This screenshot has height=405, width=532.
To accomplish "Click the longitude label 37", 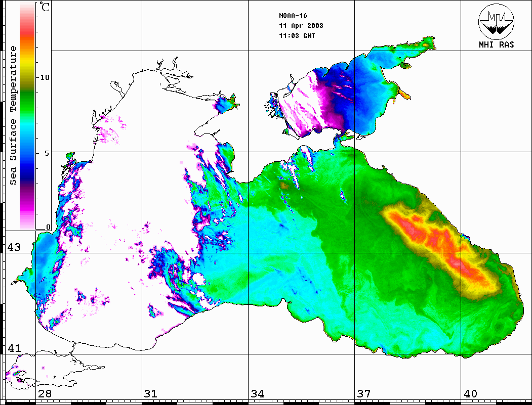I will point(364,394).
